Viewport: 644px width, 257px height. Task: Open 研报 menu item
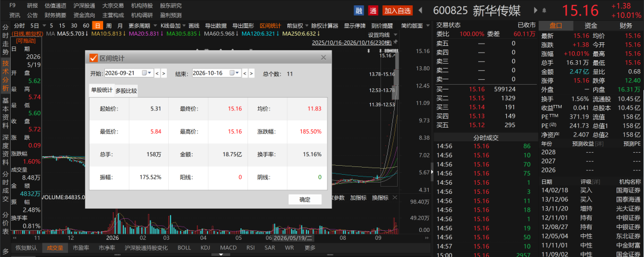32,6
